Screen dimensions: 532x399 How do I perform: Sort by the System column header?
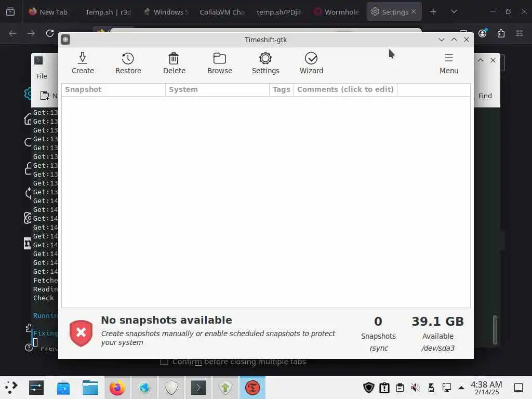pyautogui.click(x=217, y=89)
